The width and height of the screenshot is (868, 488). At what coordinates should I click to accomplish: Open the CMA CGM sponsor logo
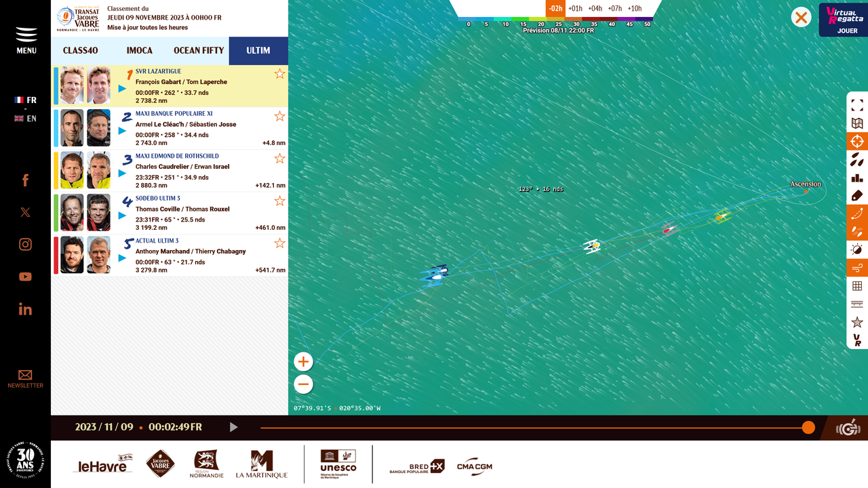pos(475,466)
